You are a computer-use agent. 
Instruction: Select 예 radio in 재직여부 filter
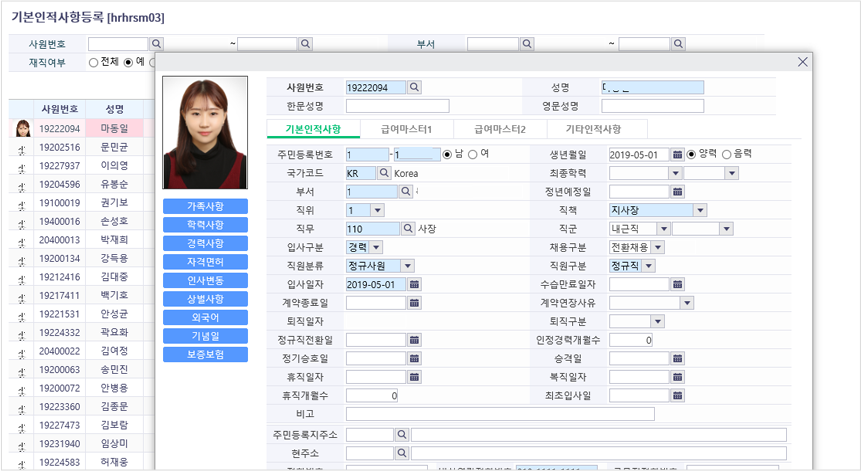click(128, 63)
